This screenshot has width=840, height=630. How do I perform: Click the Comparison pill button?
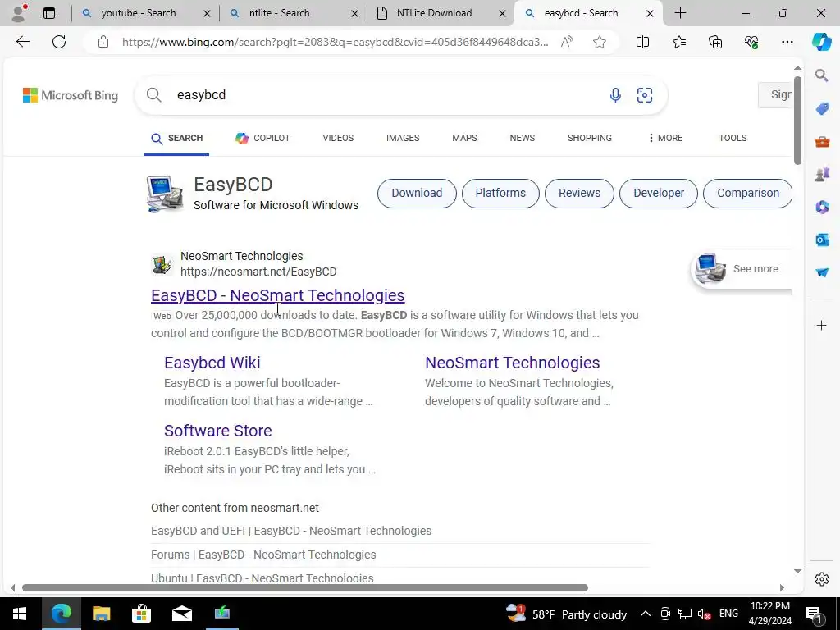747,193
